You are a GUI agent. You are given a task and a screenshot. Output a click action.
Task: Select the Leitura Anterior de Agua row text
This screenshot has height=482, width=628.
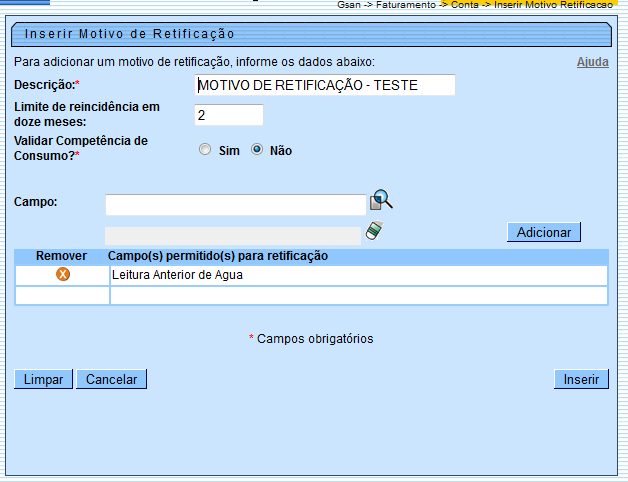point(177,274)
